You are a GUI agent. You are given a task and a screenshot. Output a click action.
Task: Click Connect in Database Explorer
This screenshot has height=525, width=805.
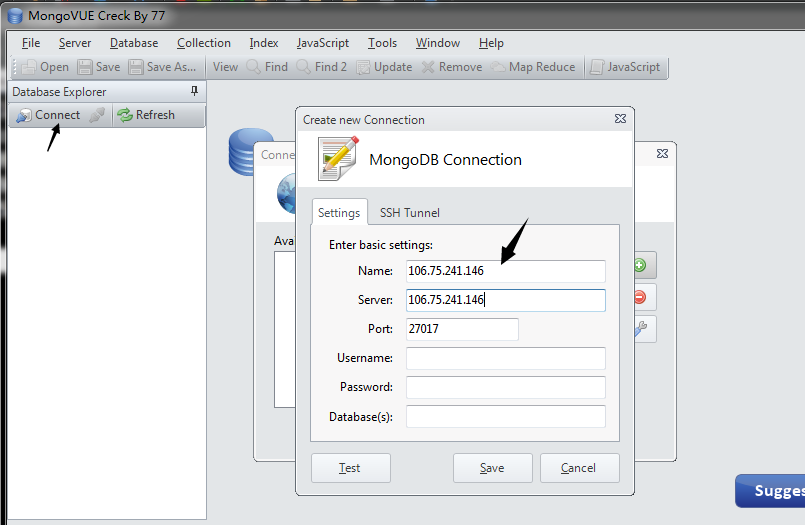coord(48,115)
